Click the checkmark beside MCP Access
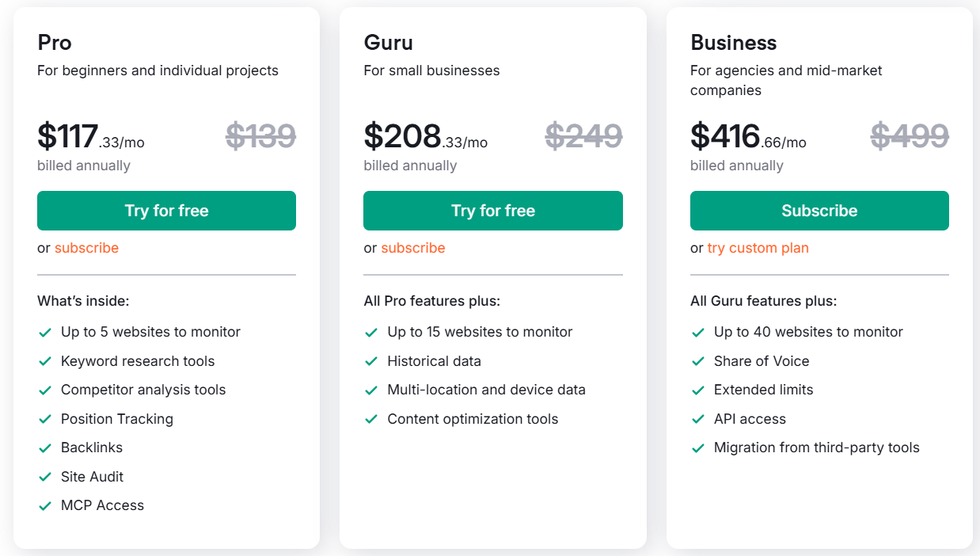The width and height of the screenshot is (980, 556). click(45, 505)
